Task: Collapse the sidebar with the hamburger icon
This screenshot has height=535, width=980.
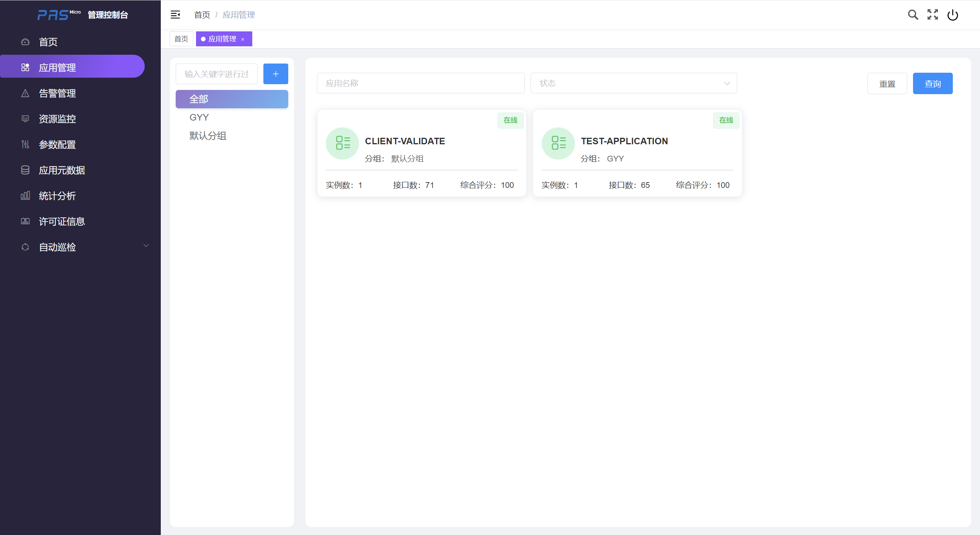Action: point(175,15)
